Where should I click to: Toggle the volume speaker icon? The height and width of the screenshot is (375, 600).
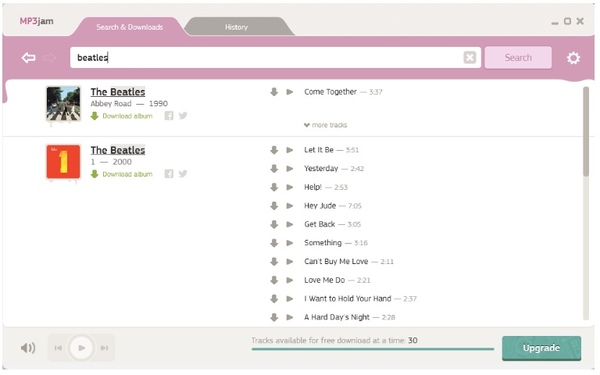pyautogui.click(x=28, y=348)
